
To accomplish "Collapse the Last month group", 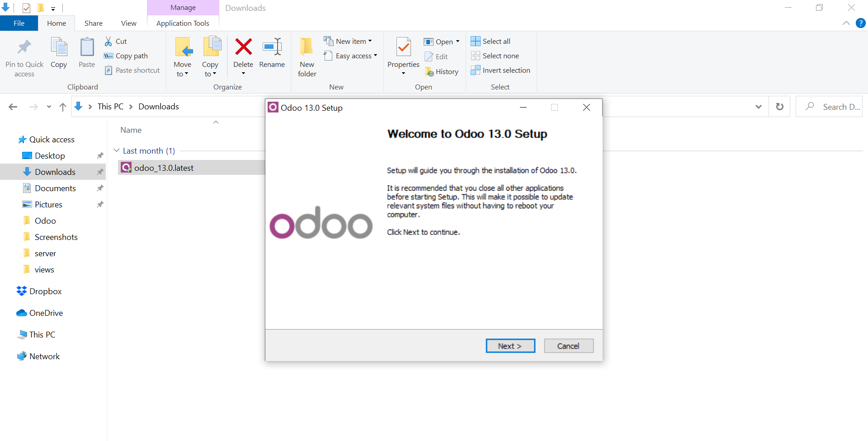I will tap(117, 150).
